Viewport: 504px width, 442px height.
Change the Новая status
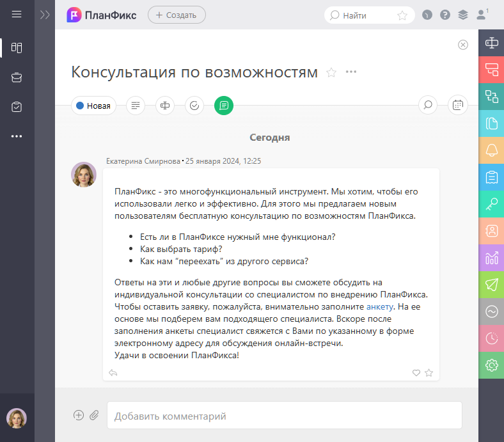93,106
